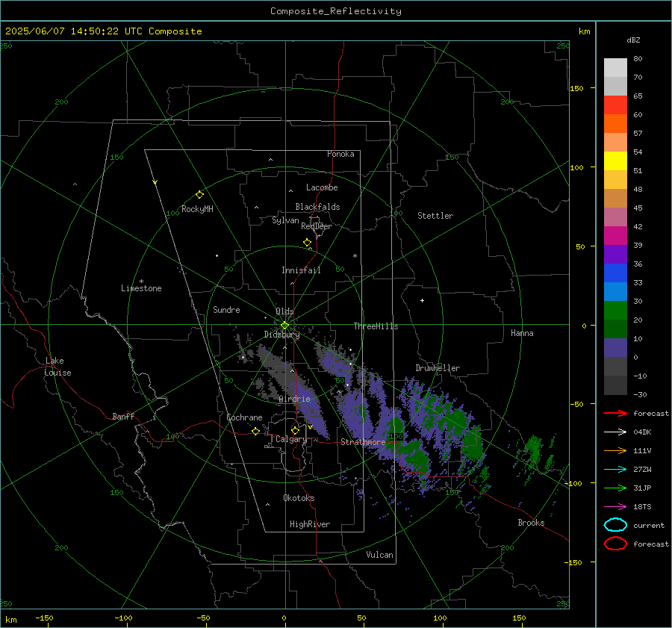Click the Hanna town label

[522, 333]
